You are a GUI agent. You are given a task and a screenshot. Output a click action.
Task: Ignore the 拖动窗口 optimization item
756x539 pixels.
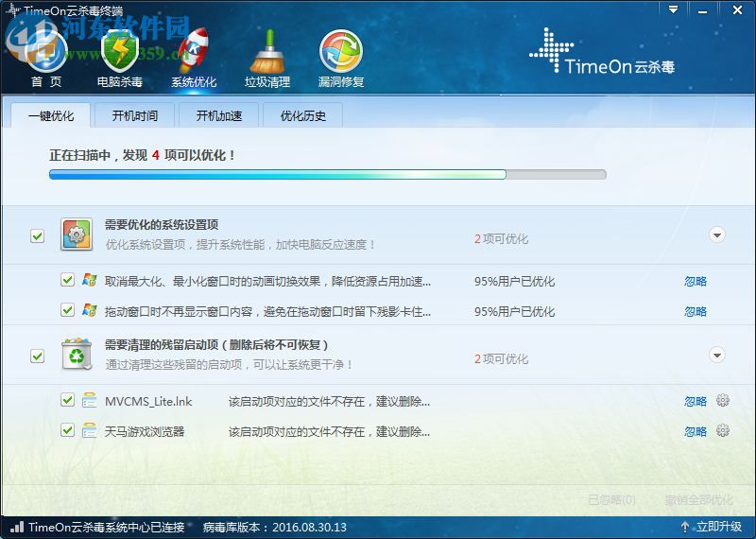[696, 311]
